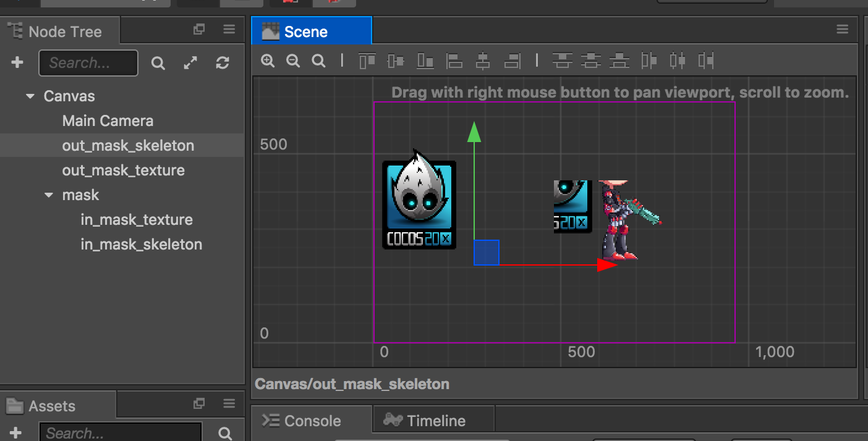Click the red X-axis gizmo arrow
868x441 pixels.
[x=607, y=265]
